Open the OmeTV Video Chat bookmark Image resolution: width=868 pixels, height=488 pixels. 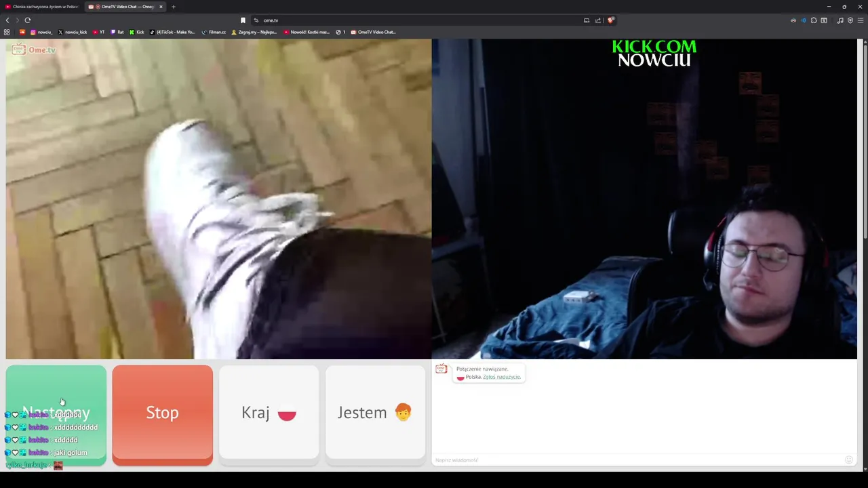(373, 32)
